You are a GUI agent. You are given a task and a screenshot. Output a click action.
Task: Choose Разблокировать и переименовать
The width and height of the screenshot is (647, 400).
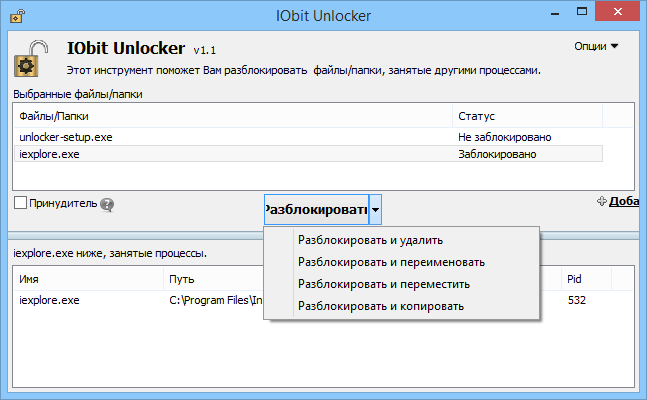tap(391, 262)
